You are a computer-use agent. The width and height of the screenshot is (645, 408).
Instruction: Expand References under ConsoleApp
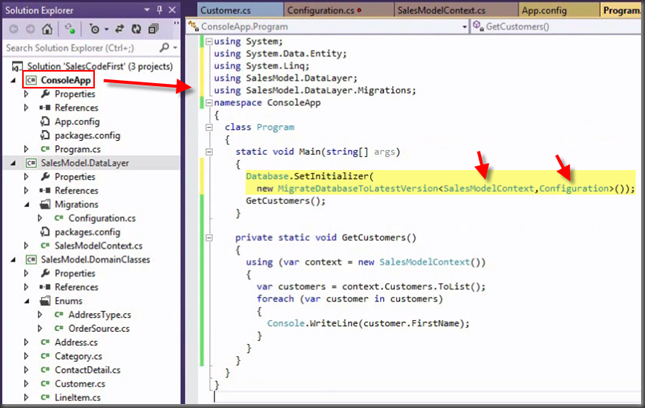pos(26,108)
